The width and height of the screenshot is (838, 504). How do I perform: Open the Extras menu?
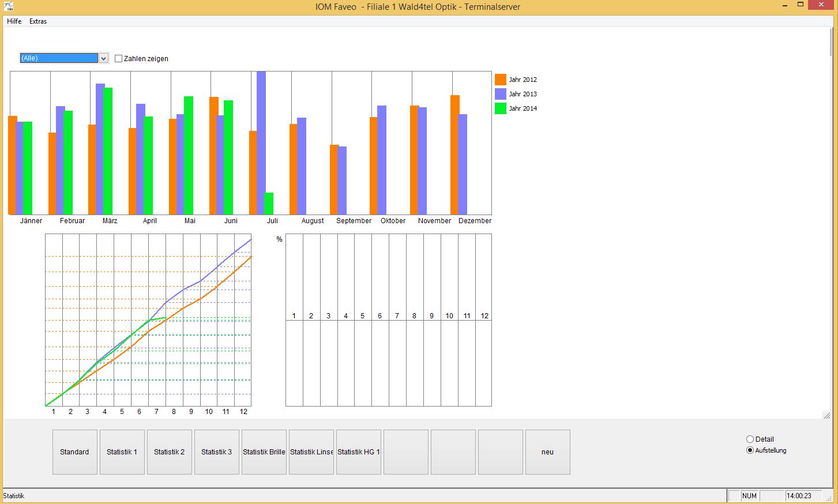click(38, 21)
